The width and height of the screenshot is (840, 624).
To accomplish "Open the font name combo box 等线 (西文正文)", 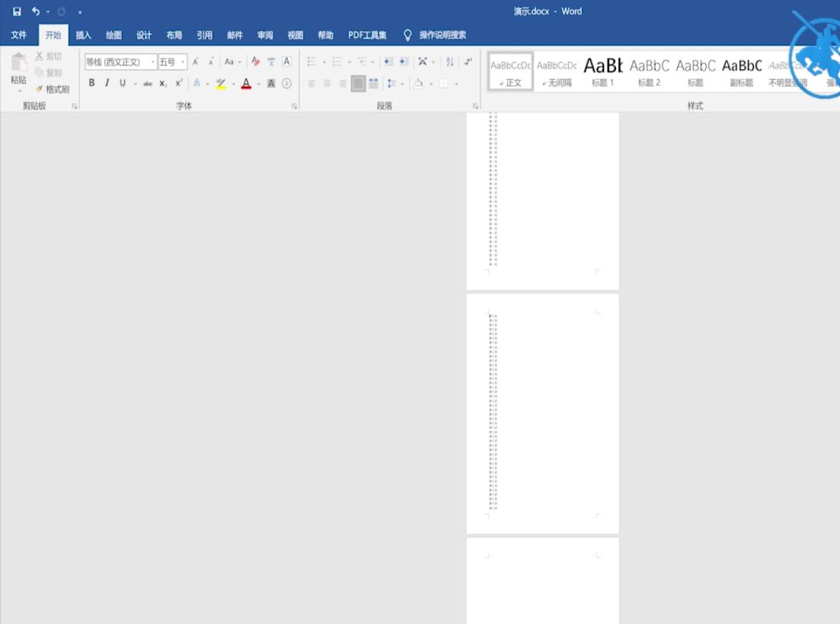I will click(120, 62).
